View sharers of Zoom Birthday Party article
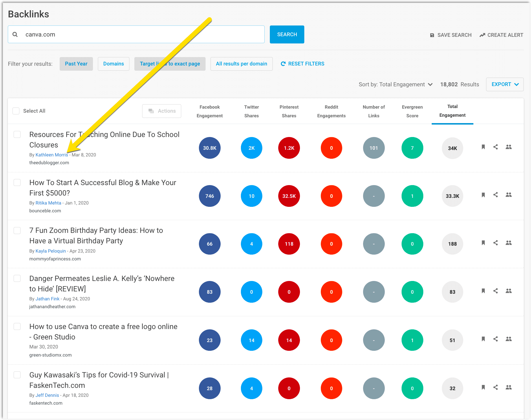Image resolution: width=531 pixels, height=420 pixels. coord(509,243)
